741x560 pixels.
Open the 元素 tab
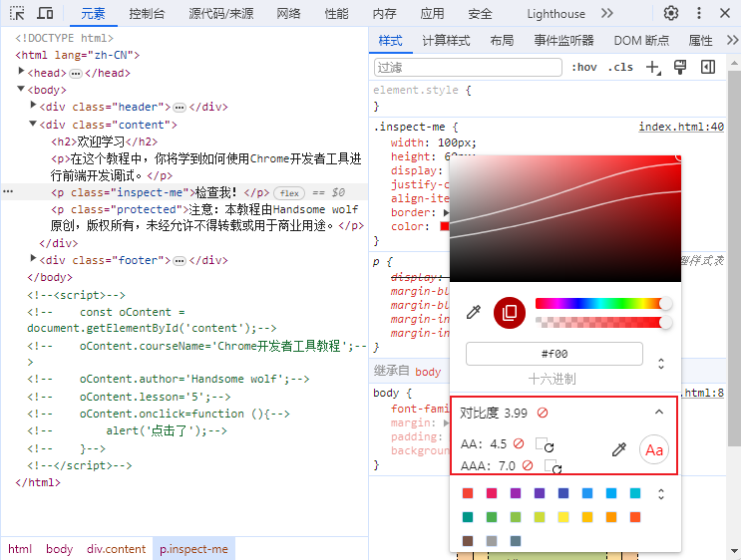[93, 14]
